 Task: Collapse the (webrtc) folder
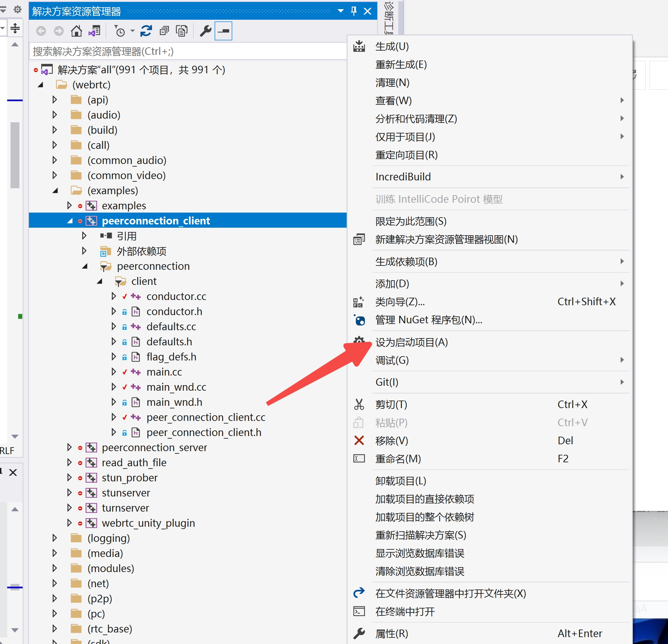coord(40,85)
